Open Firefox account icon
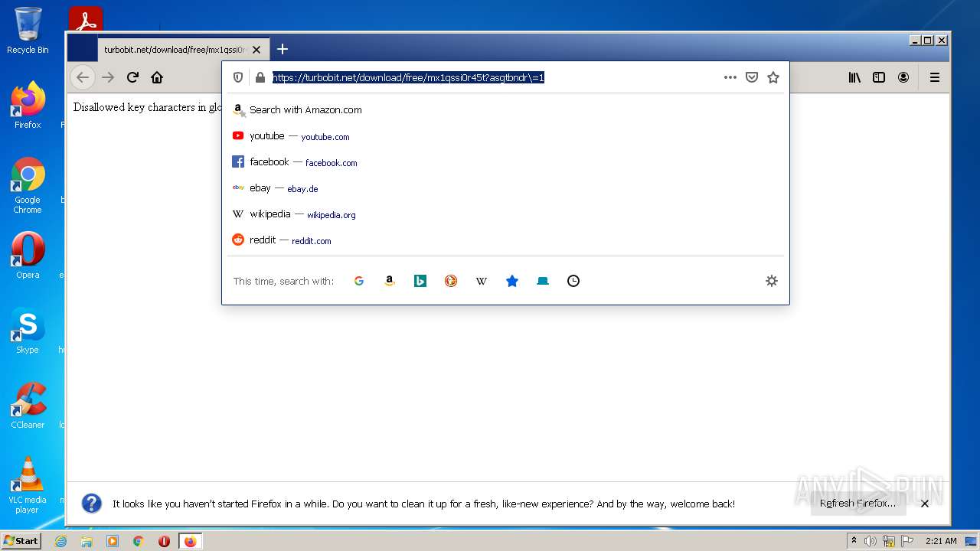The width and height of the screenshot is (980, 551). tap(903, 77)
